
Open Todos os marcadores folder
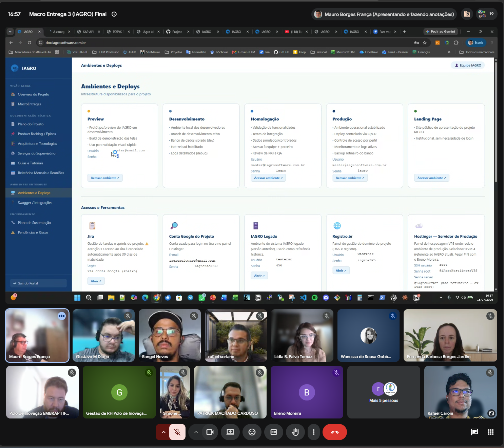477,52
